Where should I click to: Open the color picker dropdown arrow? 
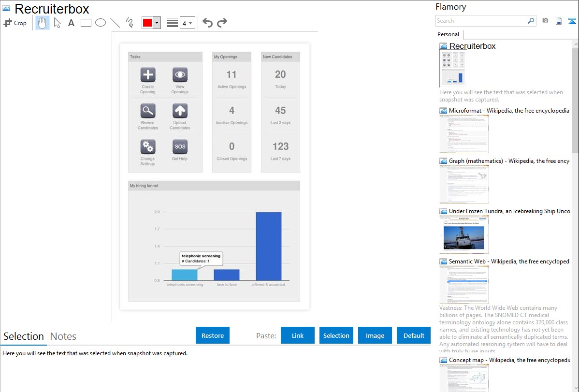click(157, 23)
